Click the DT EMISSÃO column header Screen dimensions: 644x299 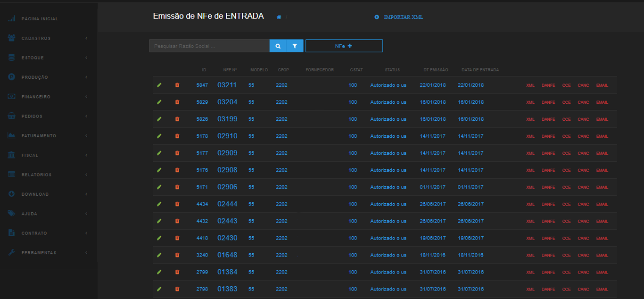coord(436,70)
